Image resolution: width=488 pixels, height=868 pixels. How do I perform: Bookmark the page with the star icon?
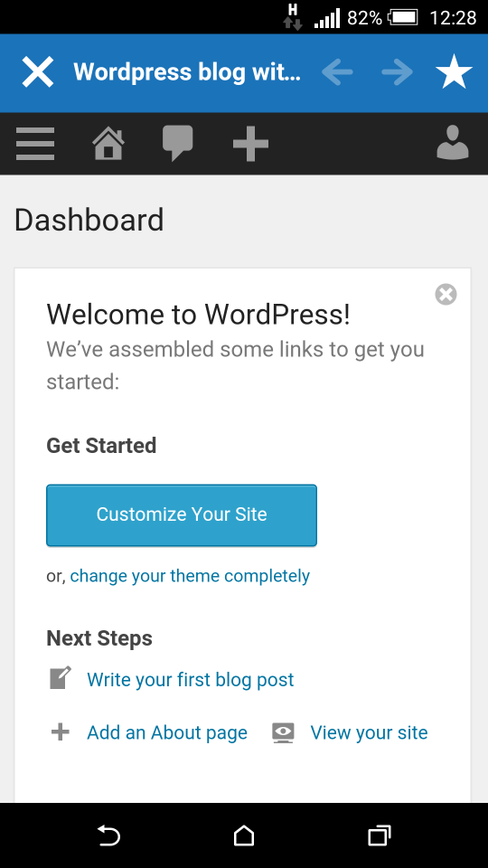point(454,71)
